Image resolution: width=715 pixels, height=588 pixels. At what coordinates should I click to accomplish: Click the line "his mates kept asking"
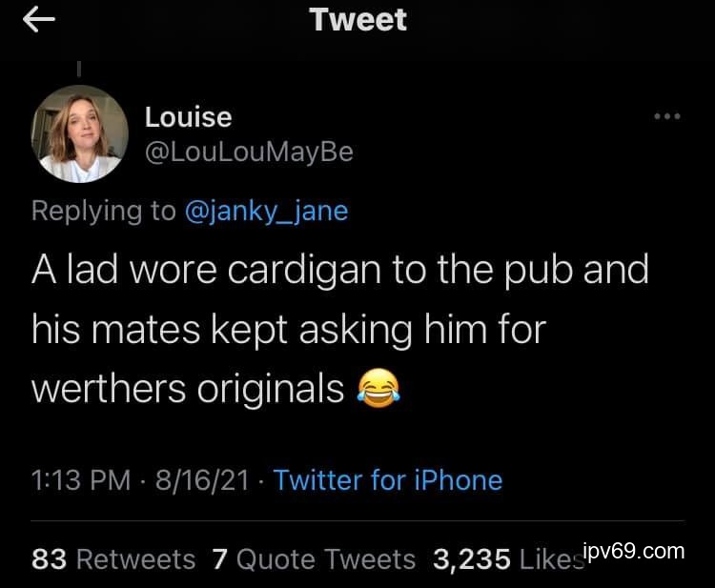coord(288,330)
